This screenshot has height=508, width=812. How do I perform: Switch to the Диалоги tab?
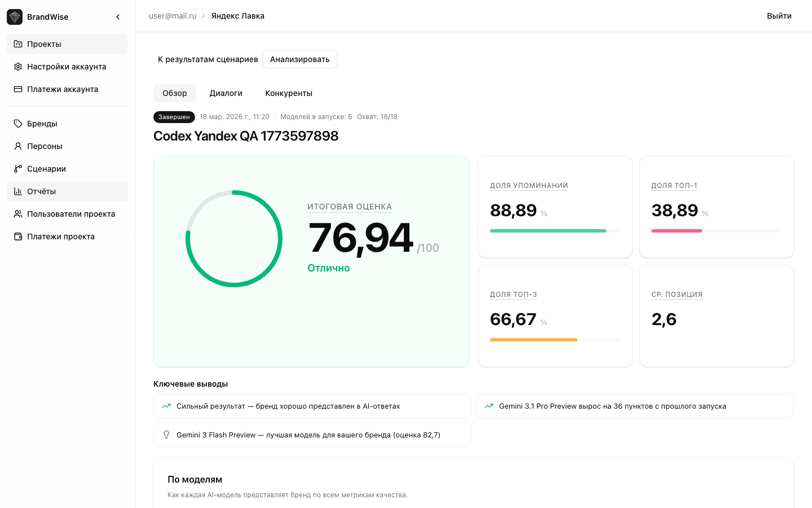226,93
